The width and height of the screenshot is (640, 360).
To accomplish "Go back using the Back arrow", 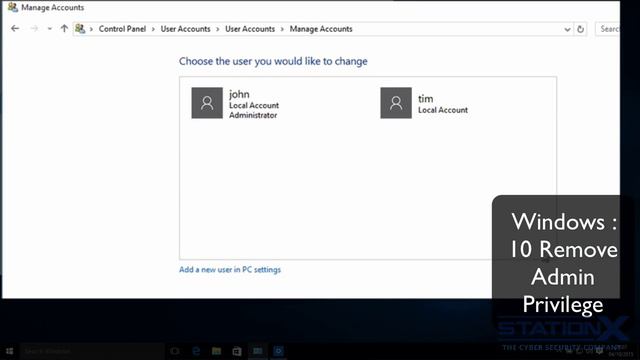I will pos(15,29).
